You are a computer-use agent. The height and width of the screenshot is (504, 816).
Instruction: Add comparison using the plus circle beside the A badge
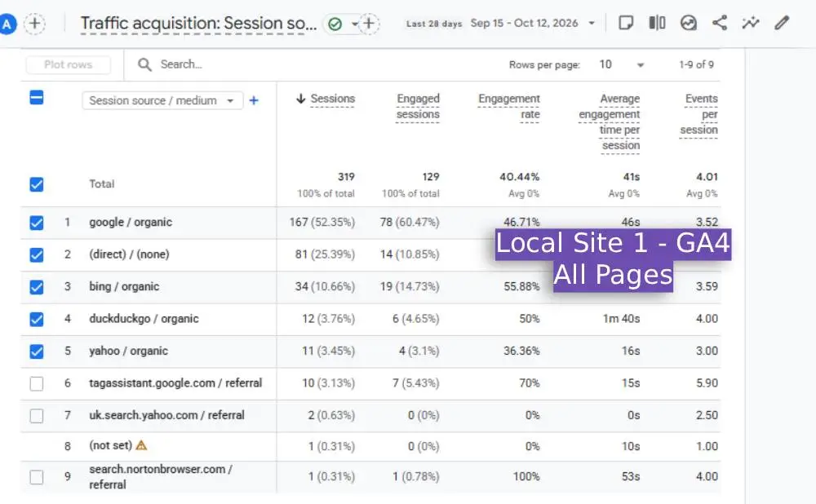pos(35,24)
